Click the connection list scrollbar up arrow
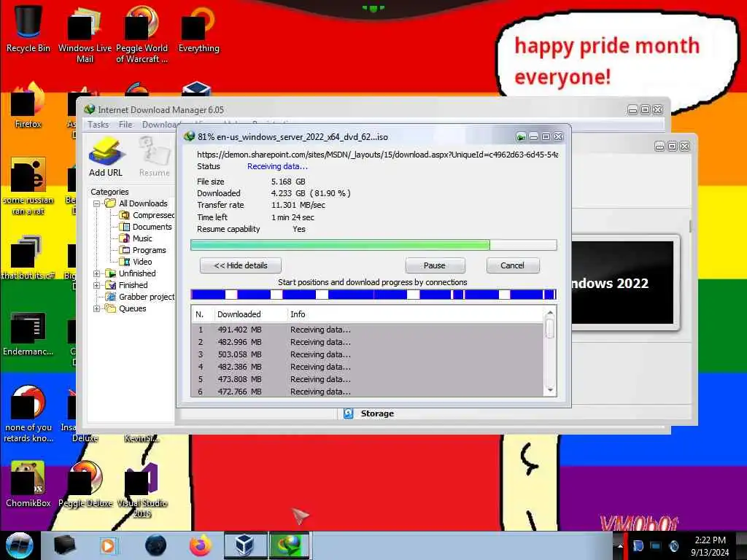Viewport: 747px width, 560px height. pos(550,314)
